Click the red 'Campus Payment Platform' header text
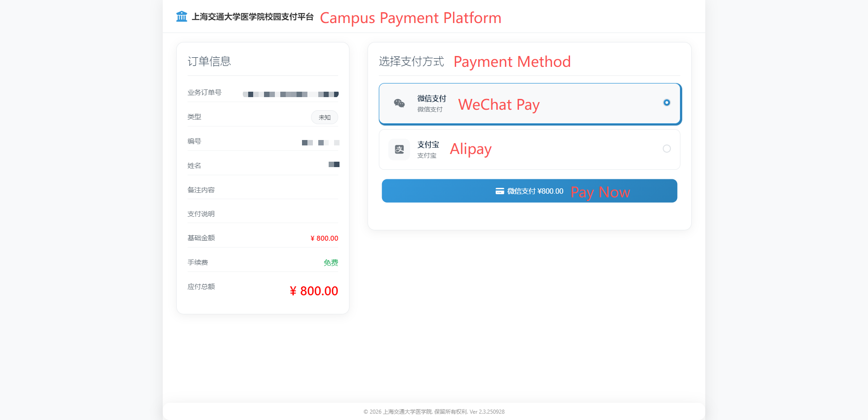Screen dimensions: 868x420 [x=410, y=18]
